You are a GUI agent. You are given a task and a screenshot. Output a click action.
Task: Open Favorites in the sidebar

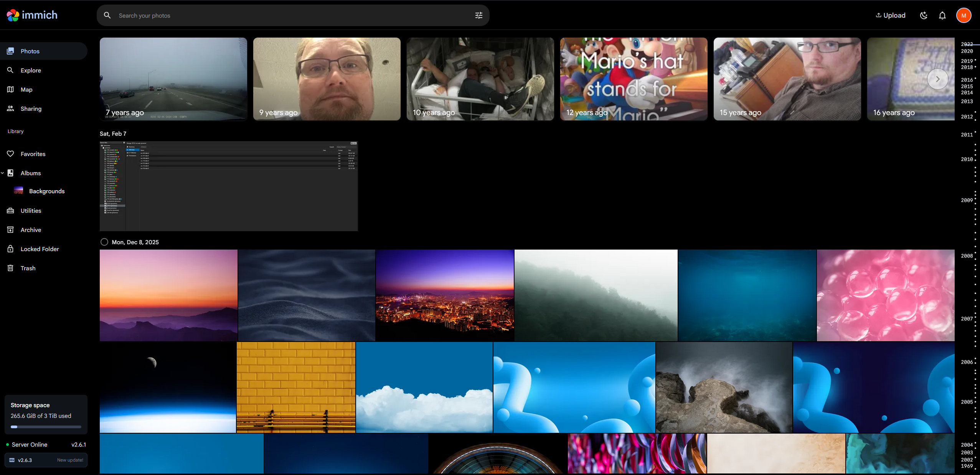pyautogui.click(x=33, y=154)
